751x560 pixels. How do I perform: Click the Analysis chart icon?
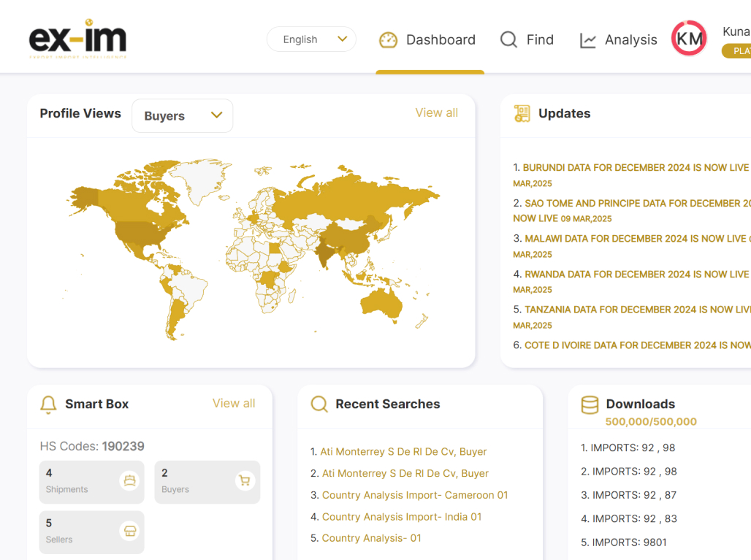tap(587, 40)
